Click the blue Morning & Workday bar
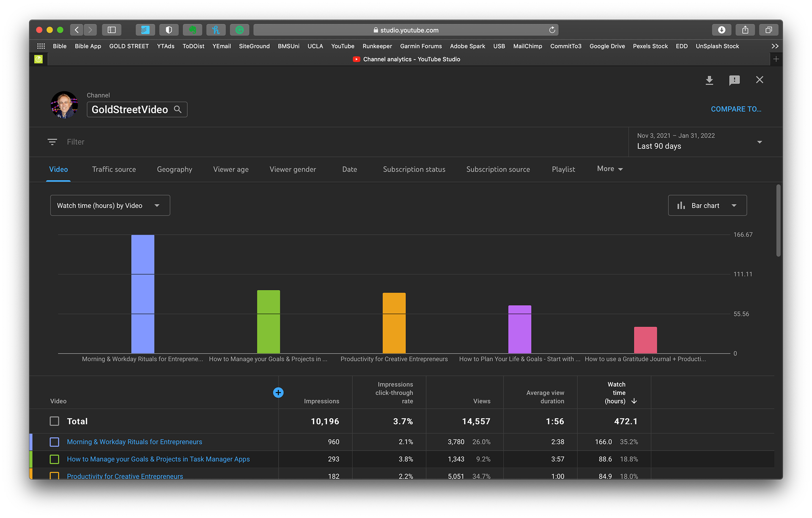This screenshot has width=812, height=518. click(143, 294)
